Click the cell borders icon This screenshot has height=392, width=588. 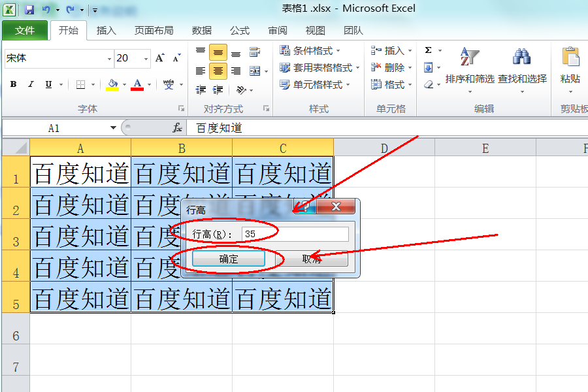pyautogui.click(x=80, y=84)
